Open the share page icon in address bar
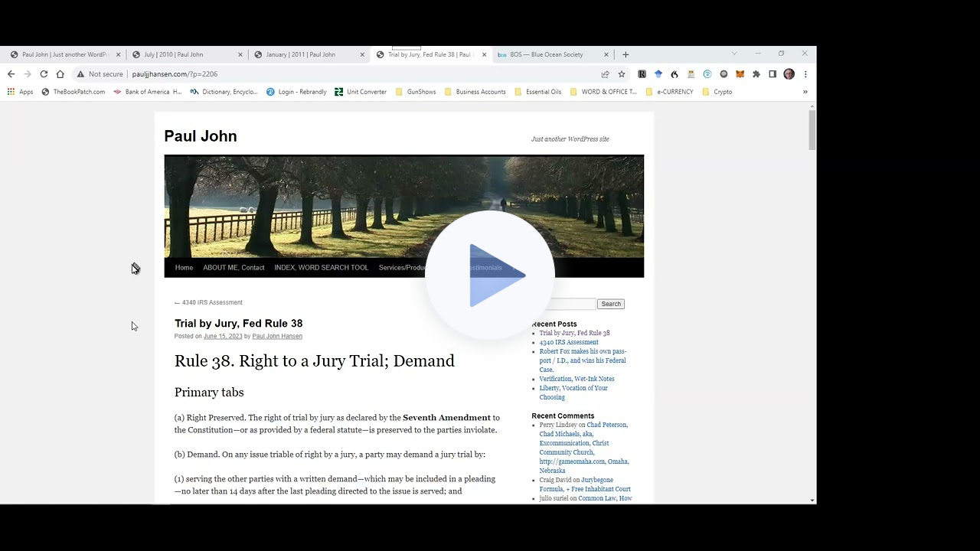This screenshot has width=980, height=551. click(x=605, y=74)
